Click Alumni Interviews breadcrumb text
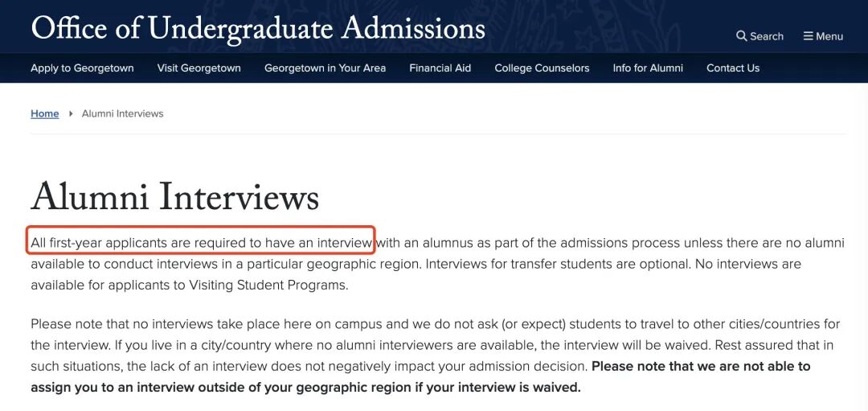 pyautogui.click(x=122, y=114)
